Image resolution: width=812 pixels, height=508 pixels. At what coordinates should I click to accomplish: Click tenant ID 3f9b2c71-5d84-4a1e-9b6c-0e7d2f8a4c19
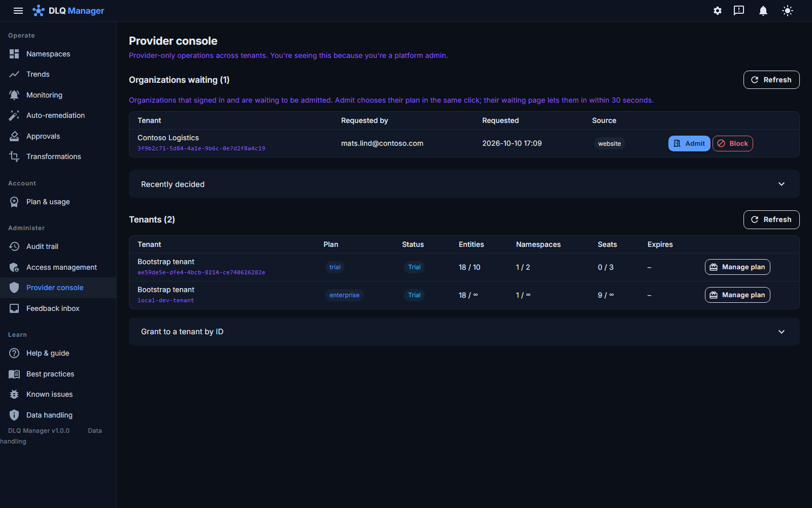click(x=201, y=148)
